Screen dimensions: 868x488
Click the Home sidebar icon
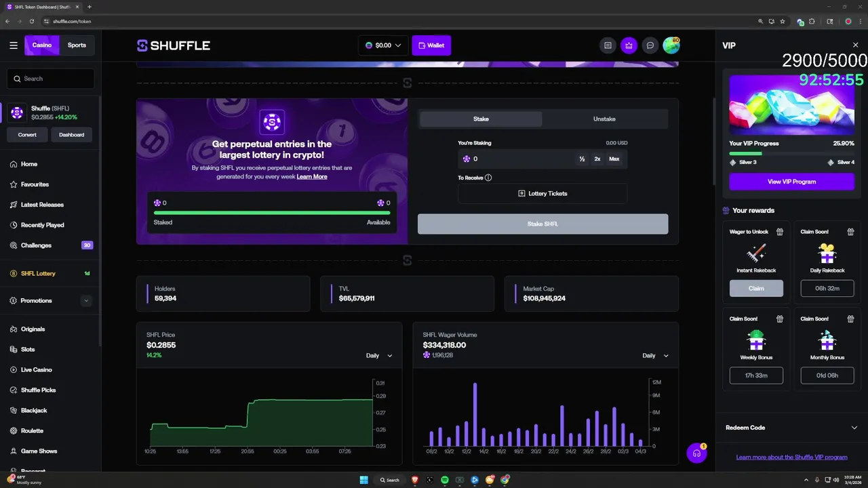pos(14,164)
